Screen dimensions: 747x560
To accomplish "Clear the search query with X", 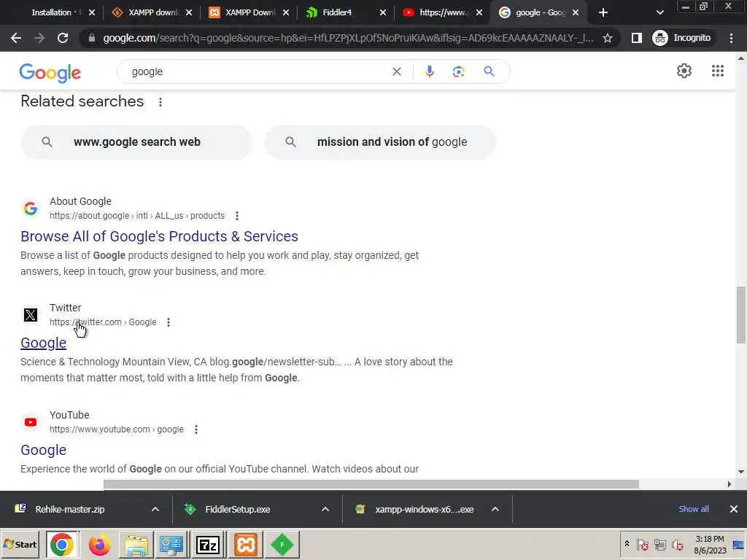I will (x=396, y=72).
